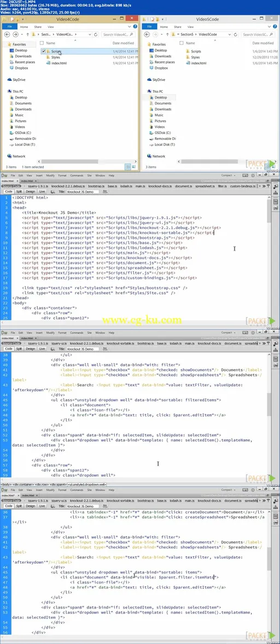Click the Up arrow in Video4Code window

[27, 35]
